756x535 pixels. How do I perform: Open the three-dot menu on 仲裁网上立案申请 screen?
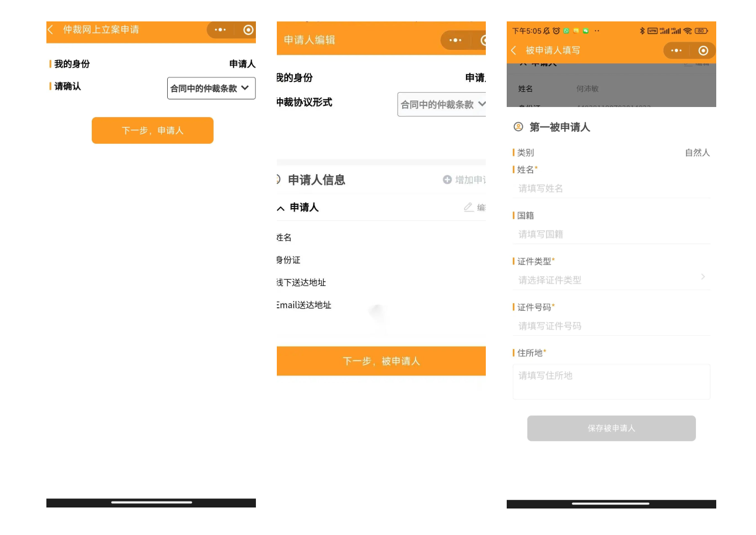pos(220,30)
